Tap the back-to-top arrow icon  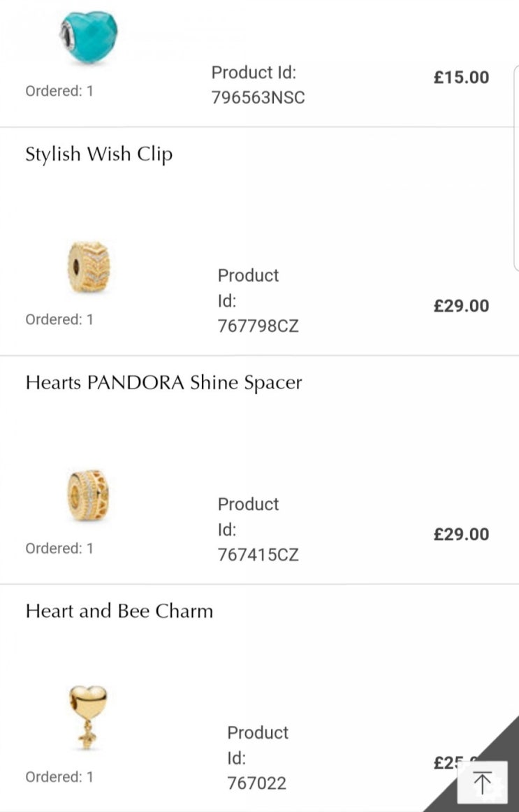[481, 783]
